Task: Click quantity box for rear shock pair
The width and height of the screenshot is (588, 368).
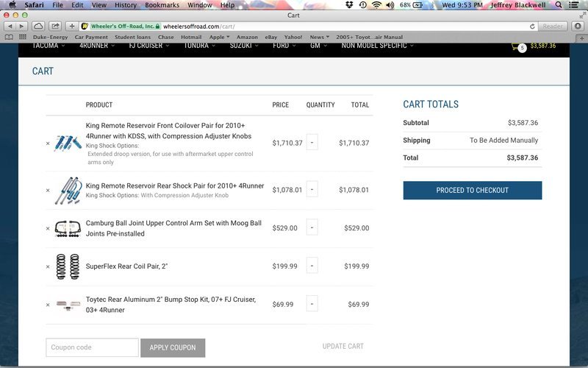Action: (x=312, y=189)
